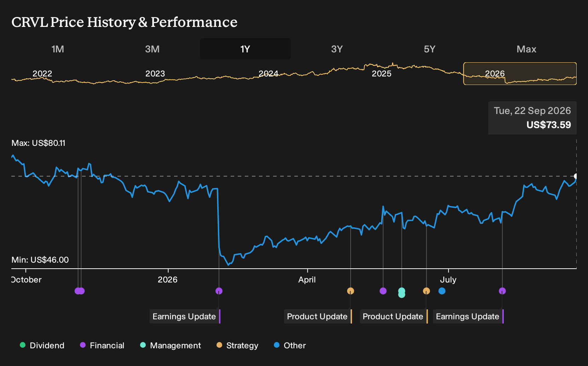Toggle the Other legend item
This screenshot has width=588, height=366.
[x=290, y=345]
